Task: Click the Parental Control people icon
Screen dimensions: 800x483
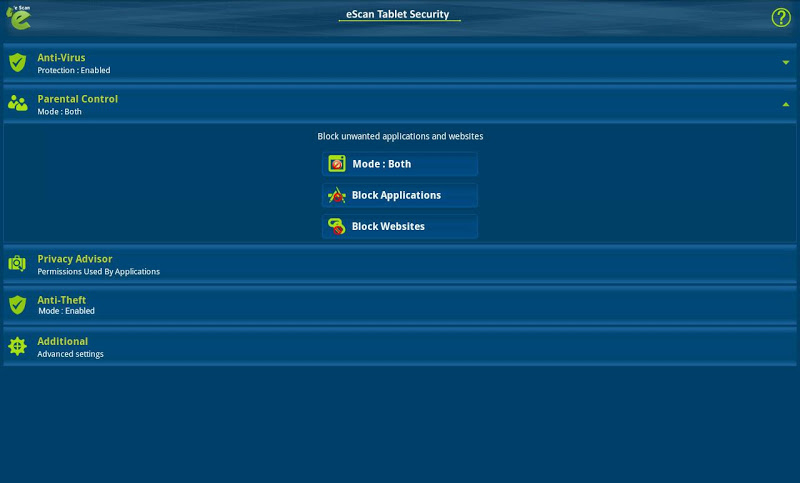Action: (x=17, y=104)
